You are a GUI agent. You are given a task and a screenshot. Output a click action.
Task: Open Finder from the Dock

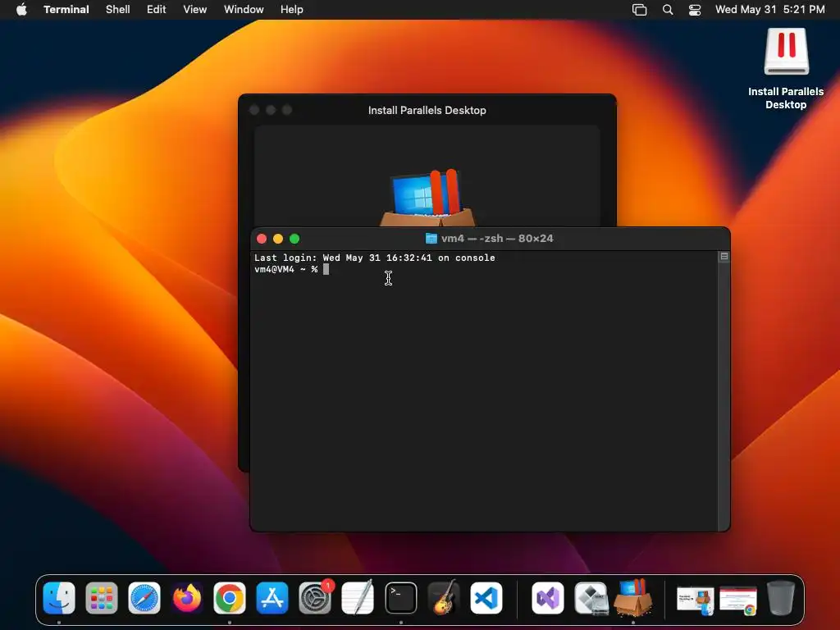[59, 598]
